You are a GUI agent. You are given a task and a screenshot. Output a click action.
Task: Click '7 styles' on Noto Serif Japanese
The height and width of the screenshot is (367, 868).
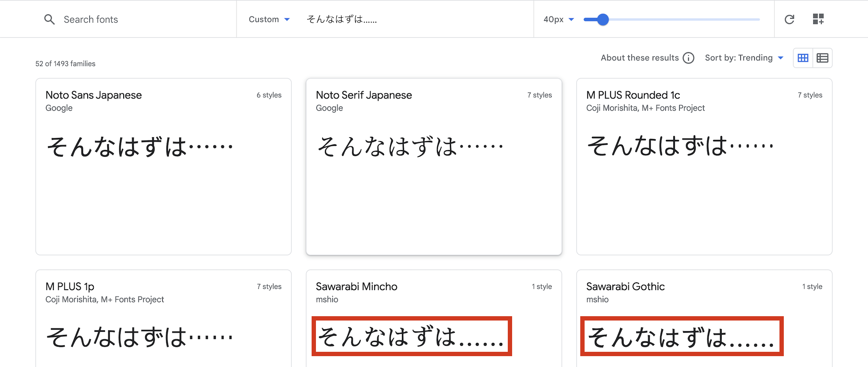[x=539, y=95]
